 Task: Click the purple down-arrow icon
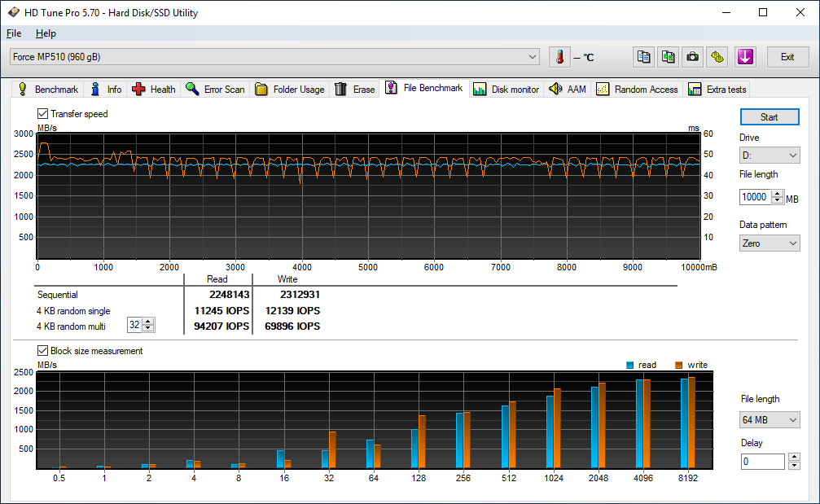point(745,57)
